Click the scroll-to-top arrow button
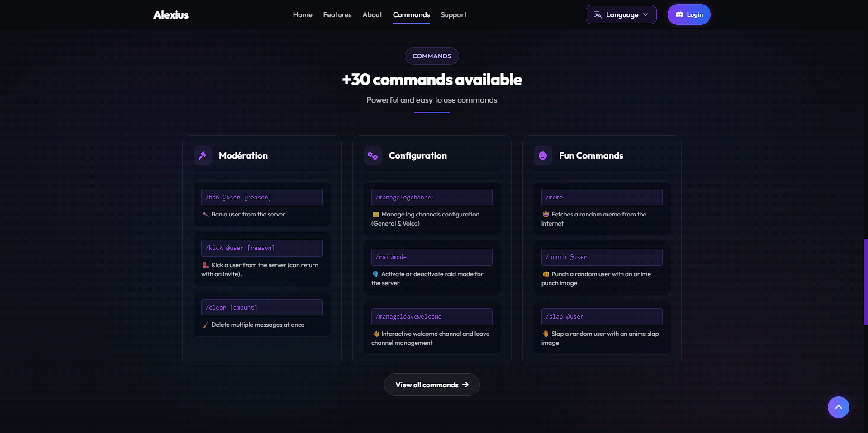Image resolution: width=868 pixels, height=433 pixels. [838, 407]
